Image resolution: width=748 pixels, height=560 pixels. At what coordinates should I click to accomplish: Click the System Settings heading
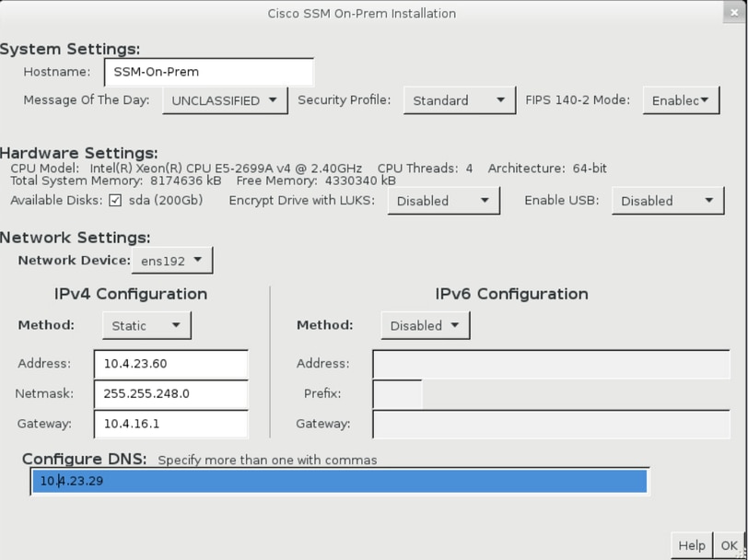click(70, 49)
